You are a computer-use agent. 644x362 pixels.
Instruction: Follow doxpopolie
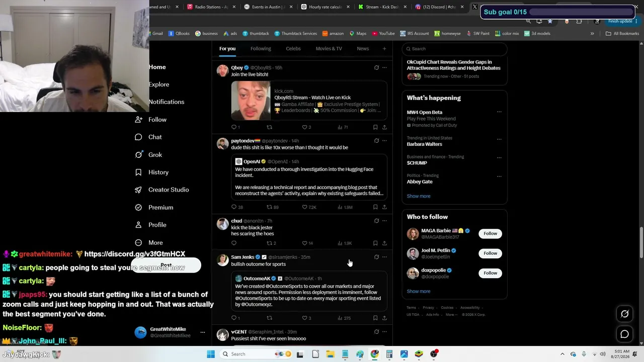(490, 273)
